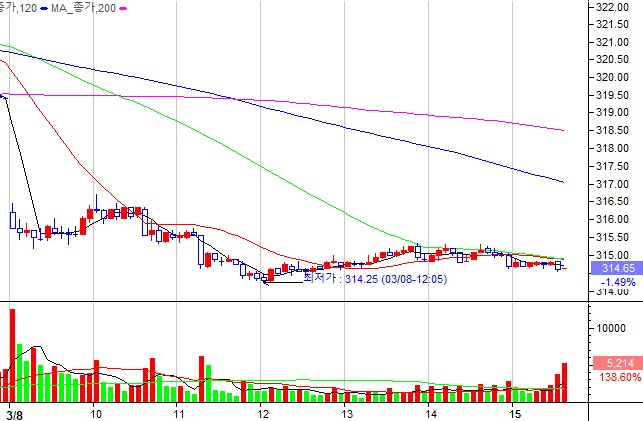Viewport: 643px width, 421px height.
Task: Click the 13 hour label on time axis
Action: pyautogui.click(x=347, y=414)
